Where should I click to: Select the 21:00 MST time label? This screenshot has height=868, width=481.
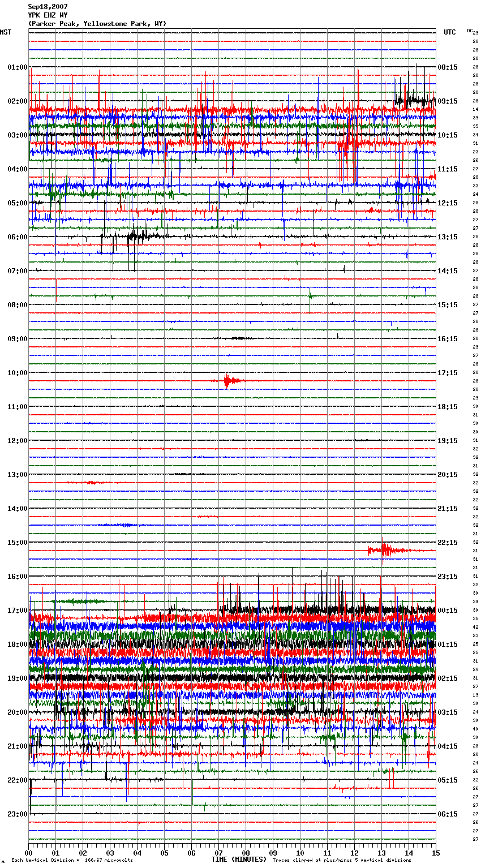tap(18, 746)
